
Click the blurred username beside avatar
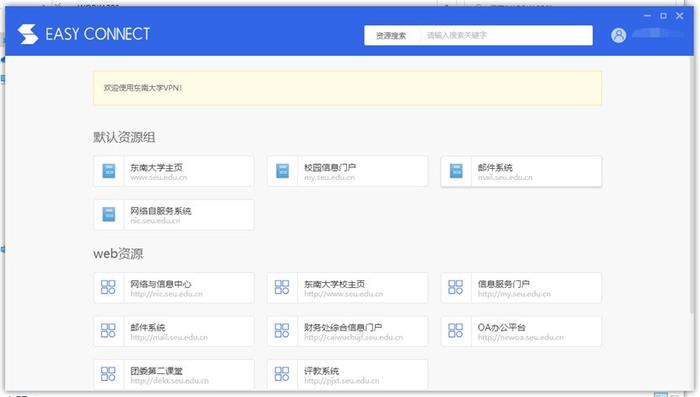click(x=657, y=33)
